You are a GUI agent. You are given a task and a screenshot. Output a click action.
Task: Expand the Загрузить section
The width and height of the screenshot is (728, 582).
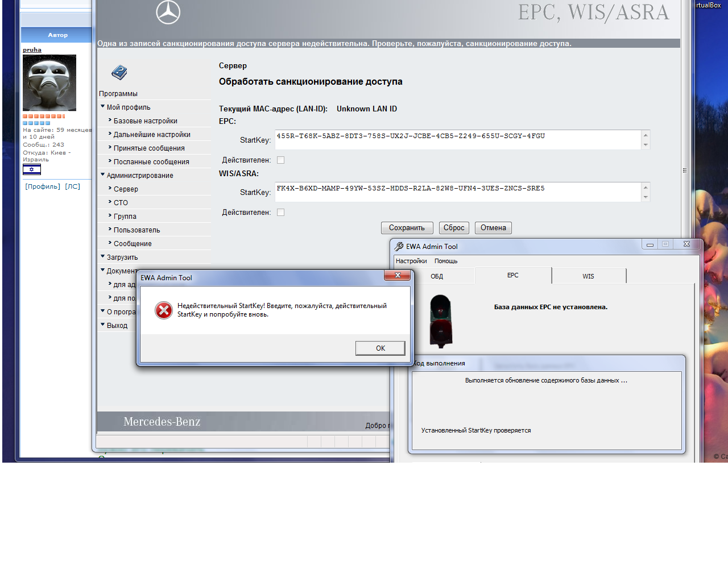tap(103, 256)
